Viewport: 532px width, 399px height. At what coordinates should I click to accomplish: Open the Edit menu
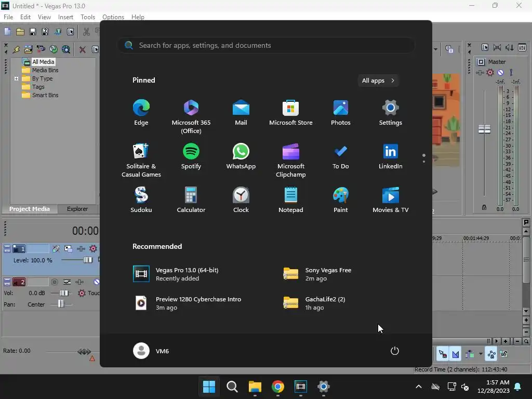click(25, 17)
